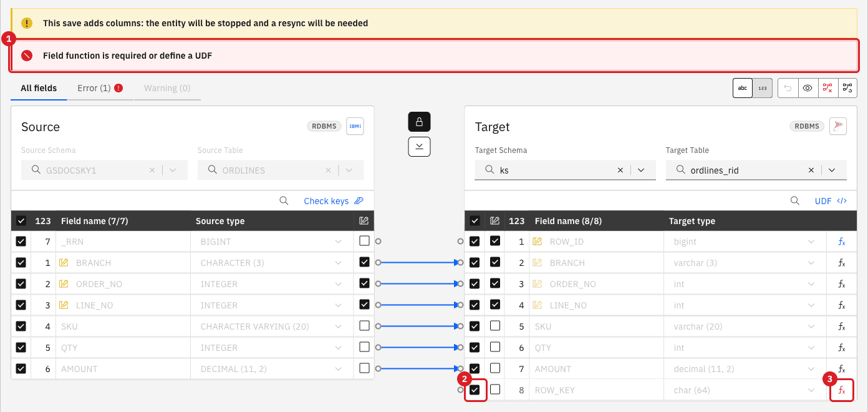Check the key checkbox for target ROW_KEY

(x=495, y=390)
